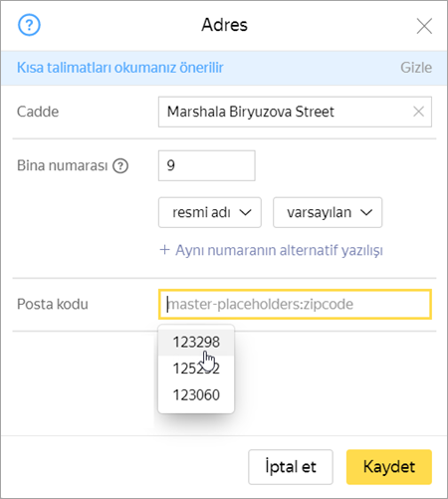Viewport: 448px width, 499px height.
Task: Click the Posta kodu zipcode input
Action: (295, 304)
